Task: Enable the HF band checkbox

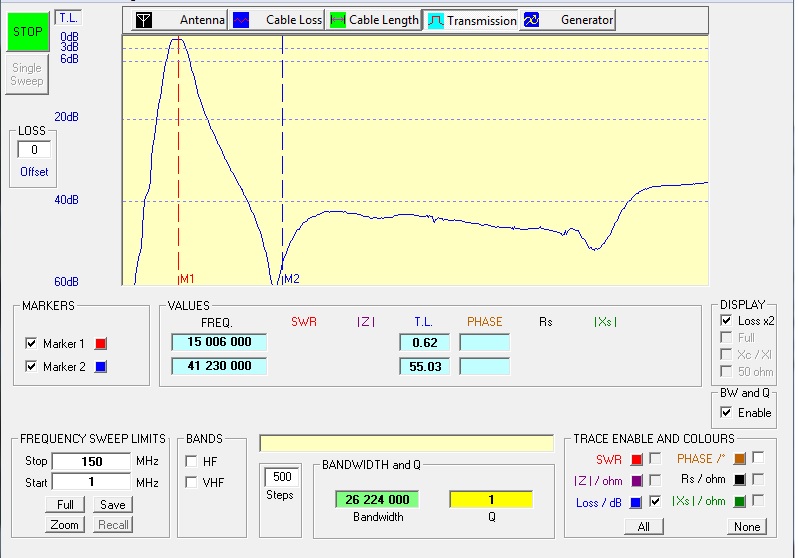Action: [x=191, y=461]
